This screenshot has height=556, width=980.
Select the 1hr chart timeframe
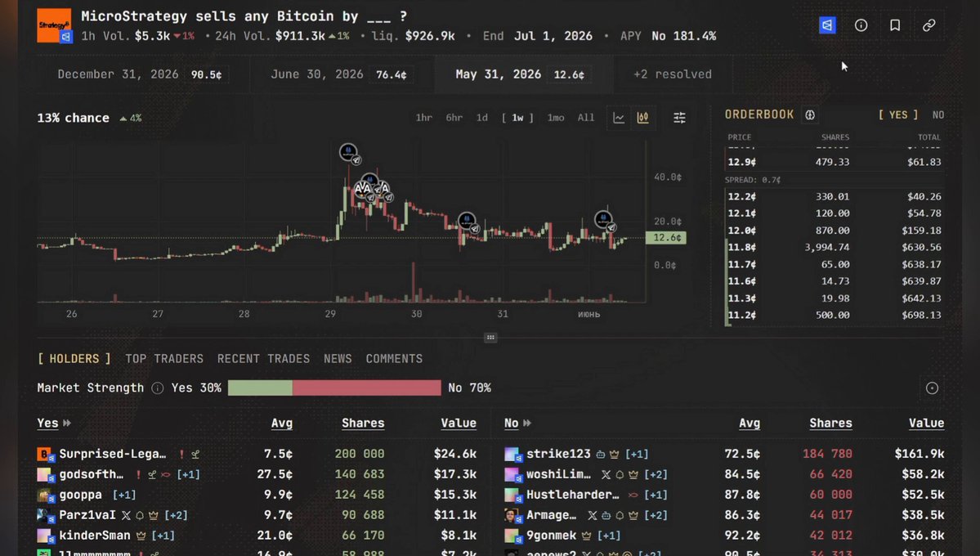click(423, 118)
